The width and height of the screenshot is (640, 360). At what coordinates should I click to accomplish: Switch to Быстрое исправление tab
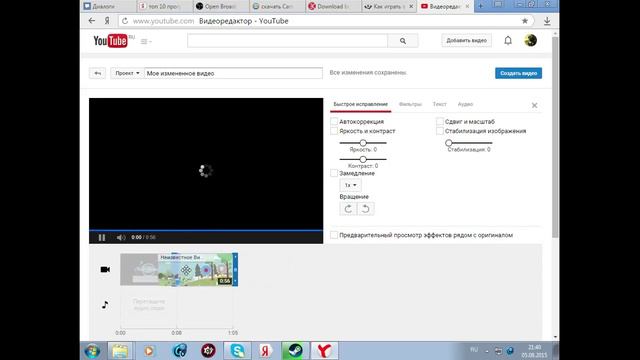click(360, 104)
